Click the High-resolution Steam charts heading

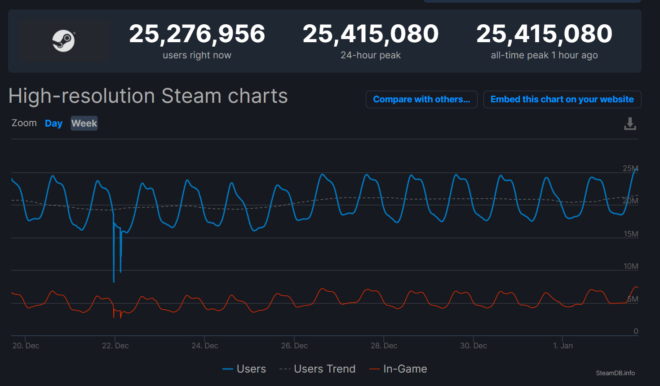click(x=148, y=96)
